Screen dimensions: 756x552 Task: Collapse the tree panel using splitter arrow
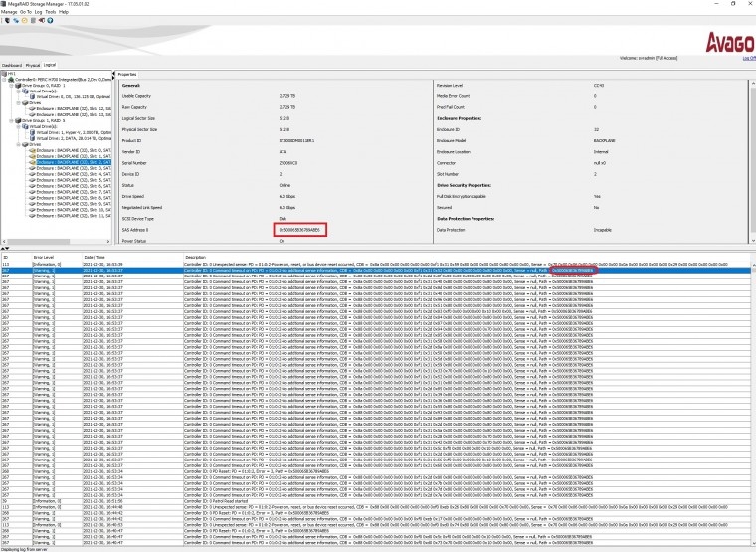(114, 74)
